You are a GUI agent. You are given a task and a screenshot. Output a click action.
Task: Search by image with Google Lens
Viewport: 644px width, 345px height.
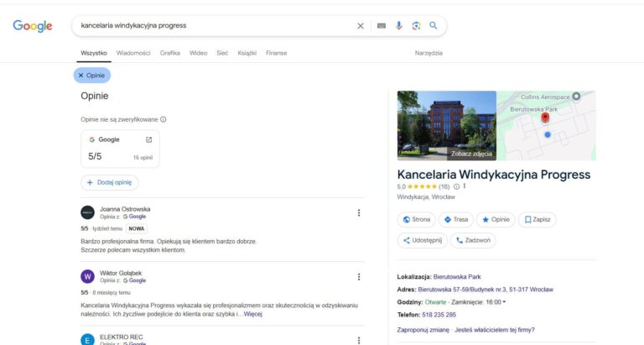(416, 26)
